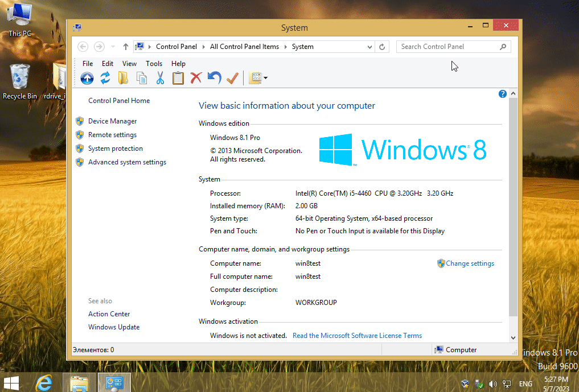
Task: Click the Элементов: 0 status text
Action: [x=93, y=350]
